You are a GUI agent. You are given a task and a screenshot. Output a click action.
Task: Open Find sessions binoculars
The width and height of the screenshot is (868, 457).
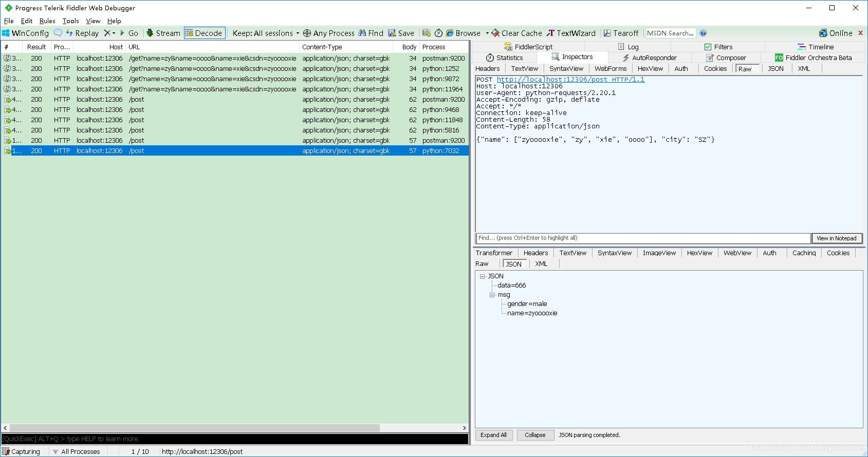371,33
